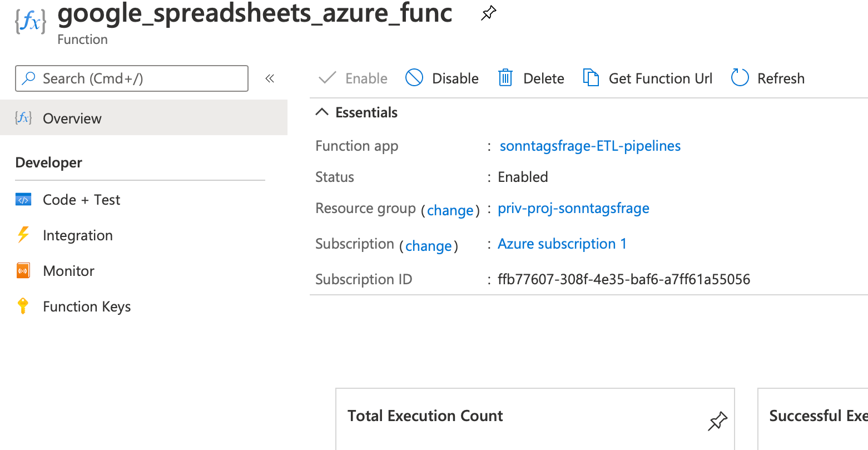868x450 pixels.
Task: Pin the function to the dashboard
Action: (488, 14)
